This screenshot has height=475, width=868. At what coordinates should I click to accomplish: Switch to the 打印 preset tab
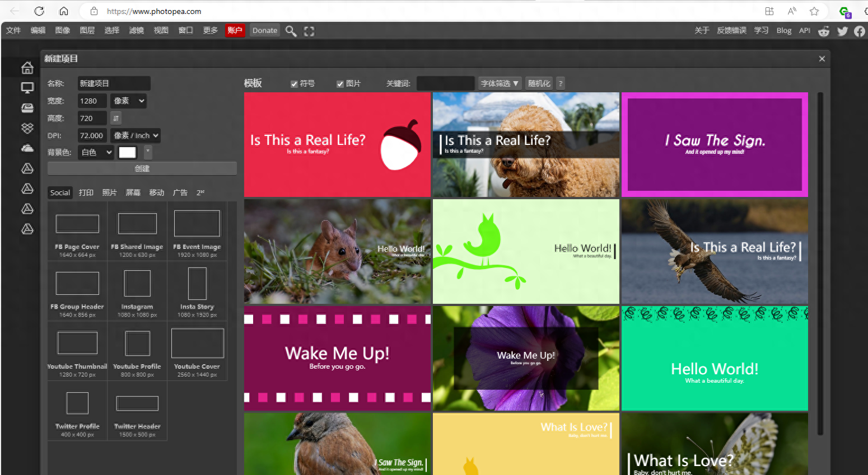[86, 192]
